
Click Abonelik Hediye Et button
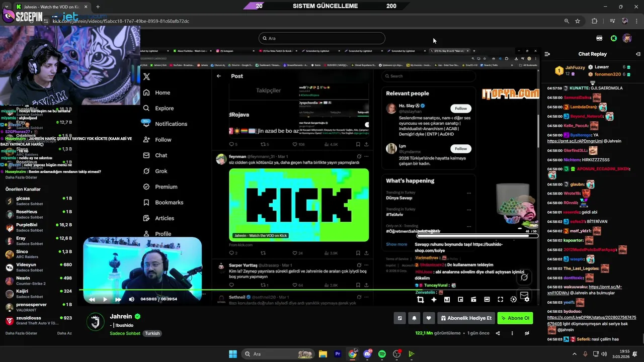pos(466,318)
